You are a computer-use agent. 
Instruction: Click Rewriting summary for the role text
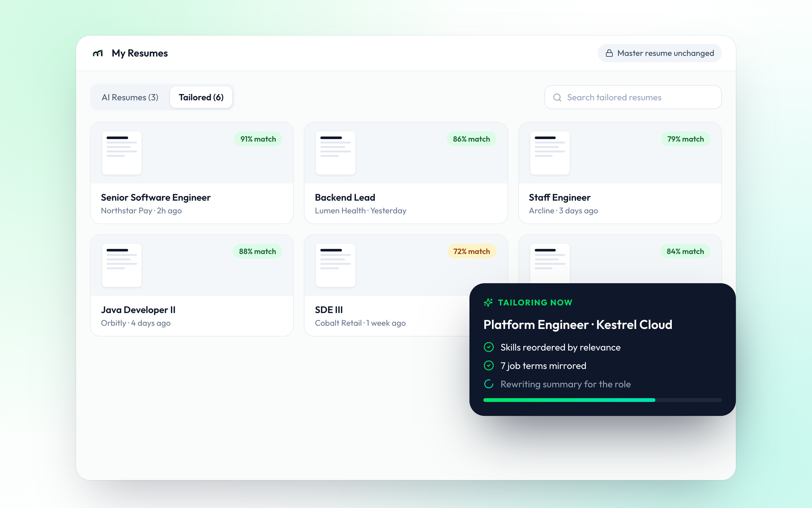click(565, 384)
